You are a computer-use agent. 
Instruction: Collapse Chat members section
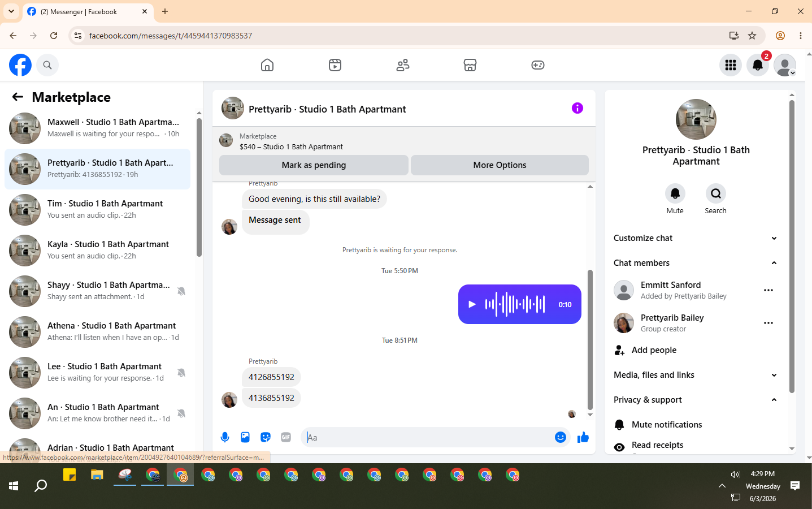coord(696,263)
